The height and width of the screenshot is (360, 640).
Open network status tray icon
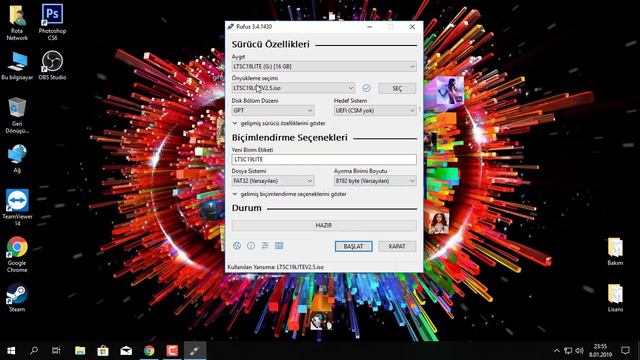tap(568, 351)
